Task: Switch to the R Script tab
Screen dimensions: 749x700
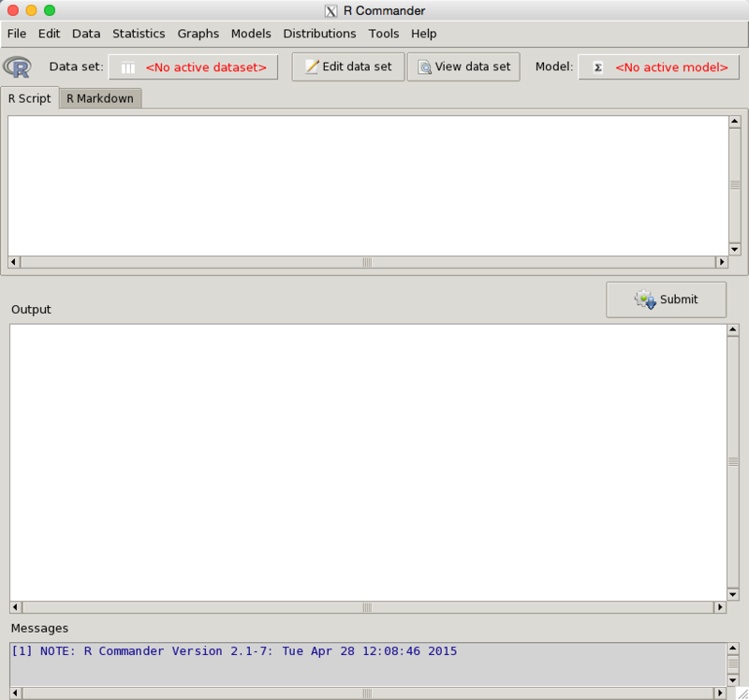Action: (x=30, y=98)
